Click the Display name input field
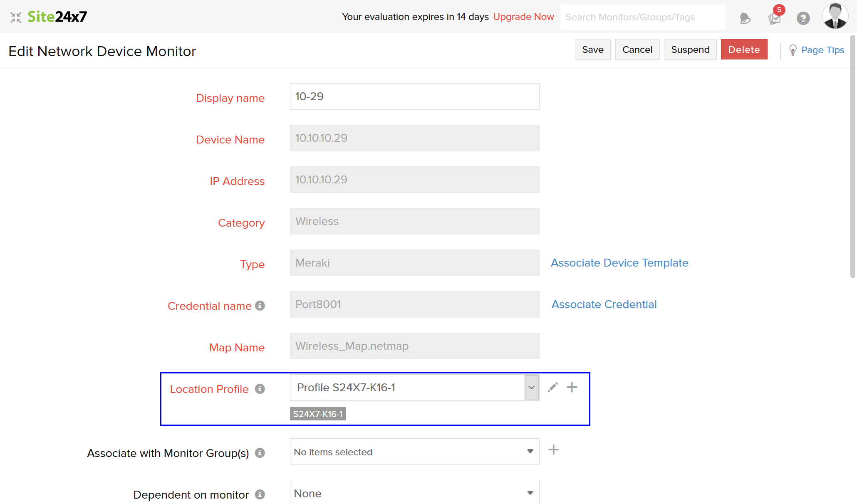The height and width of the screenshot is (504, 857). (414, 96)
